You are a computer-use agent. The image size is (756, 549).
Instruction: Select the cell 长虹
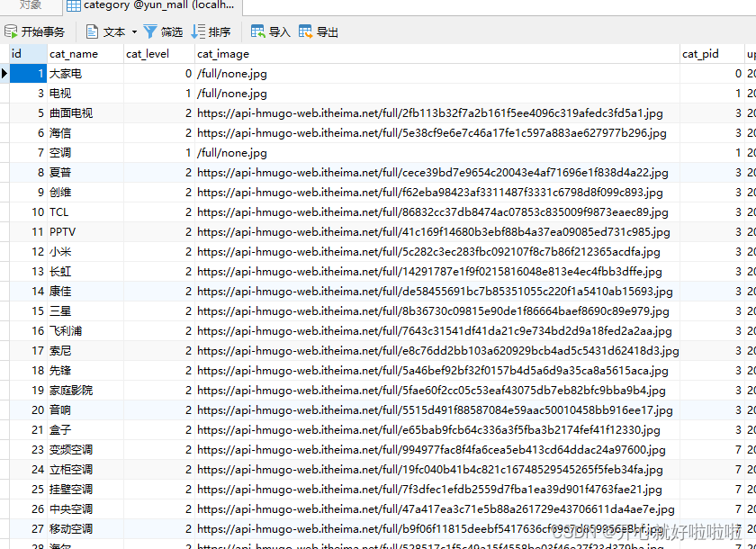click(x=85, y=272)
